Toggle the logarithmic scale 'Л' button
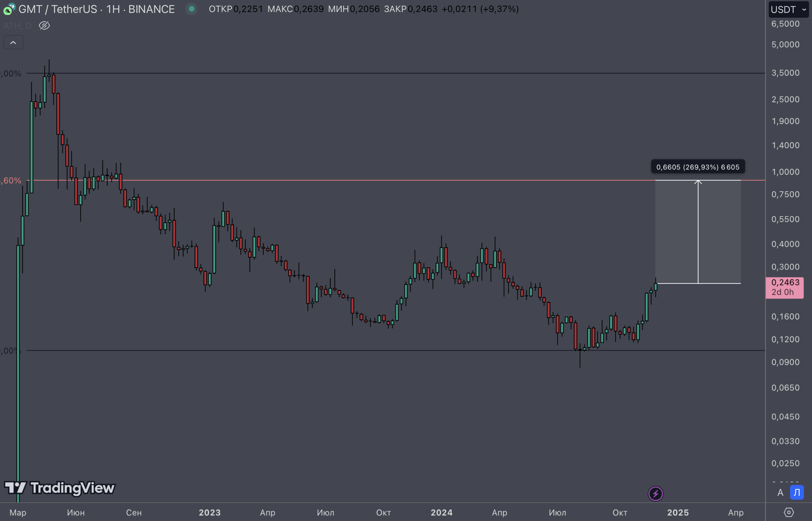Viewport: 812px width, 521px height. click(x=797, y=492)
